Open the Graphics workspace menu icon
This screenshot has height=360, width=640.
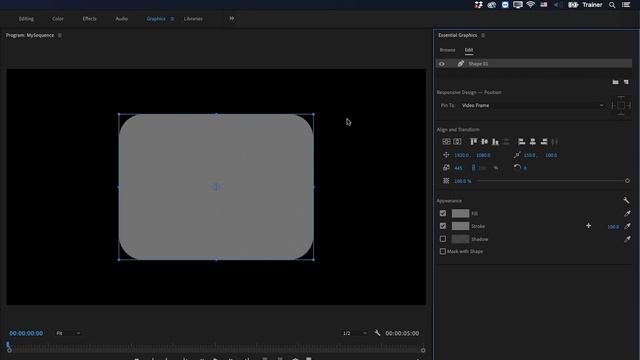[172, 19]
